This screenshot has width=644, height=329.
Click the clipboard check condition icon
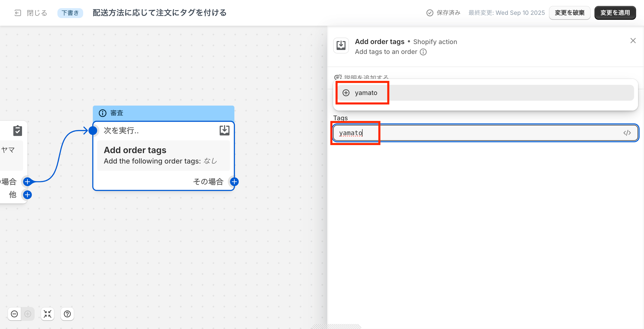click(x=18, y=131)
